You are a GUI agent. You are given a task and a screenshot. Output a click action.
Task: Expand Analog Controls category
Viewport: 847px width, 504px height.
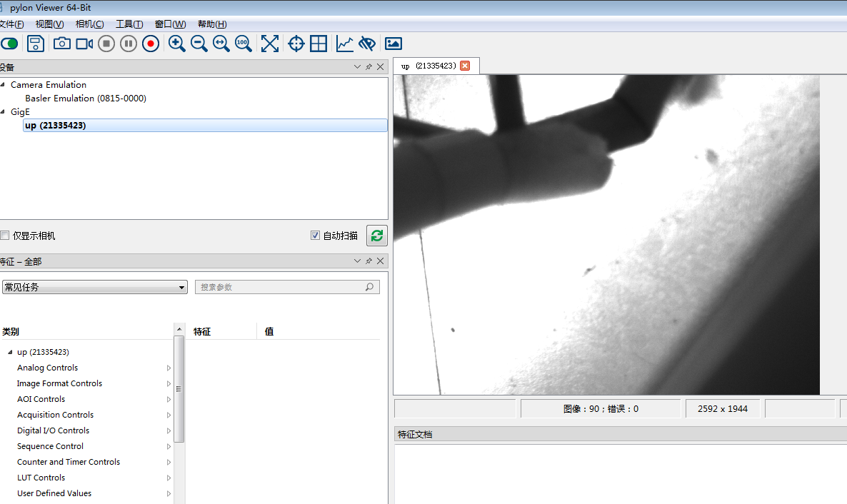pyautogui.click(x=47, y=368)
